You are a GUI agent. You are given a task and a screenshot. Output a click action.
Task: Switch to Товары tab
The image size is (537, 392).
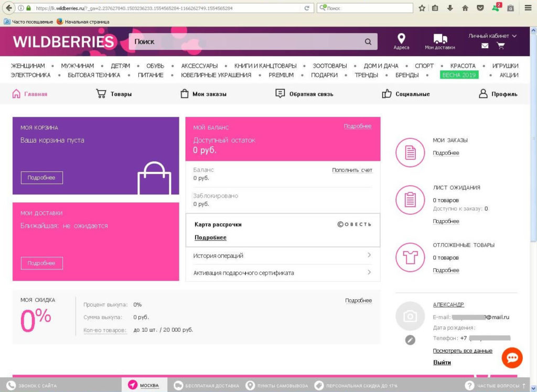(114, 94)
